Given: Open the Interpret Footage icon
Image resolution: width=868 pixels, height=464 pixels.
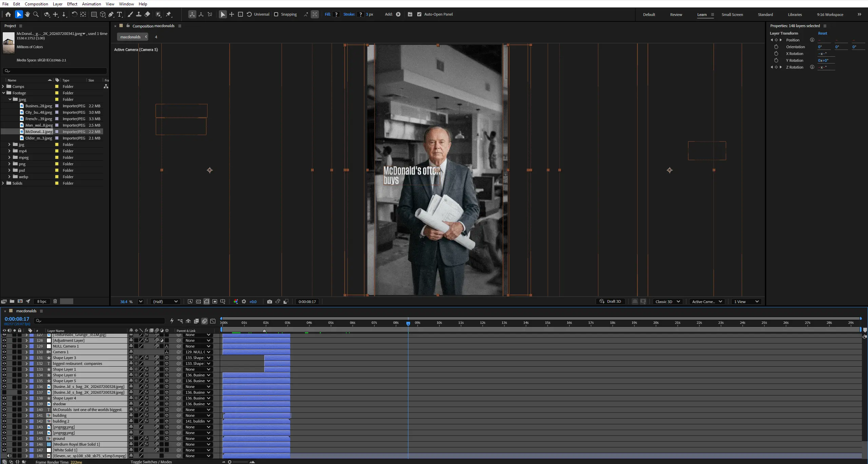Looking at the screenshot, I should pos(4,301).
